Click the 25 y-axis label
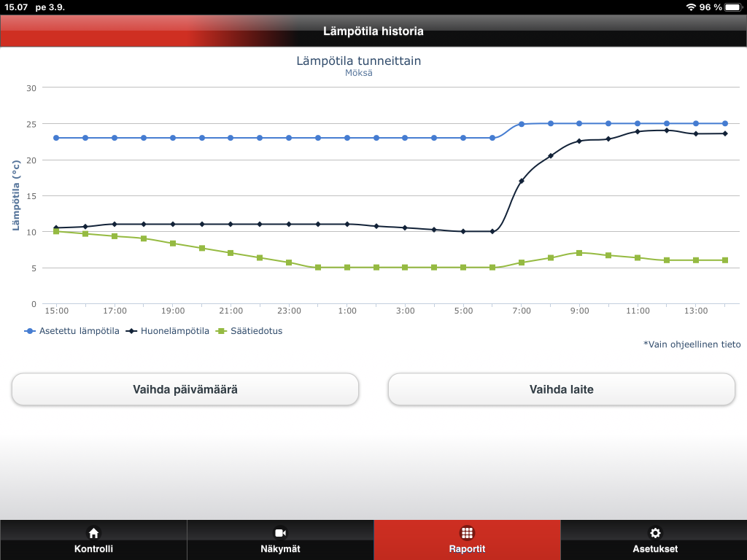The image size is (747, 560). pos(31,124)
